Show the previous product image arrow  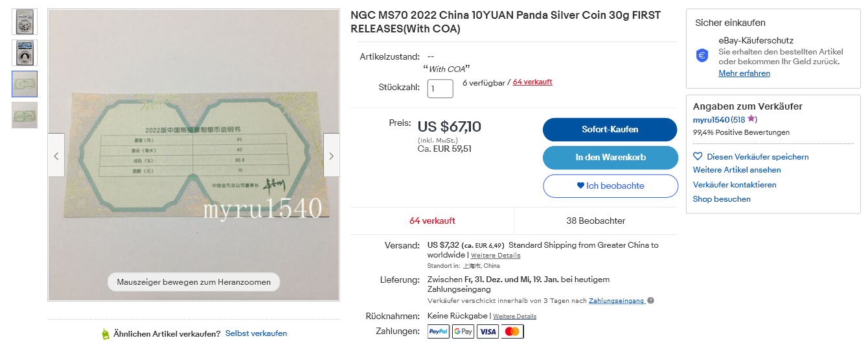tap(56, 156)
